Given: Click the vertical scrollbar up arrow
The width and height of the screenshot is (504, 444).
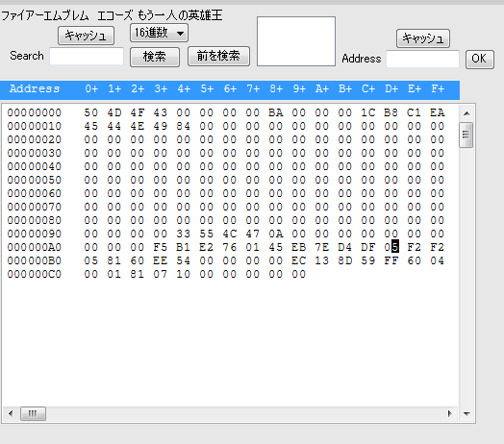Looking at the screenshot, I should tap(466, 113).
